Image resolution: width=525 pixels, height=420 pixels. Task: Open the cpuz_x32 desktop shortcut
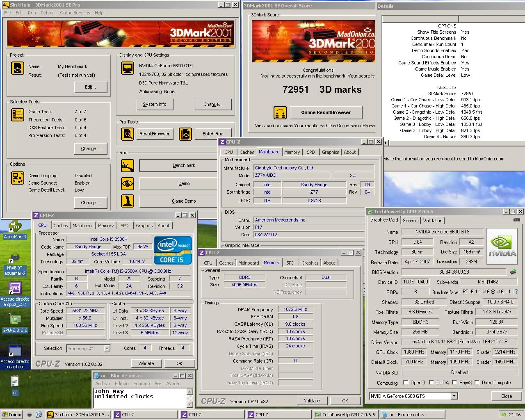(15, 294)
